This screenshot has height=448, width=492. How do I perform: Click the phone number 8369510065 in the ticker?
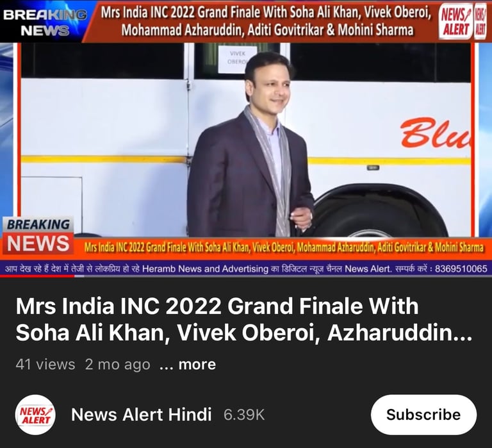point(461,269)
